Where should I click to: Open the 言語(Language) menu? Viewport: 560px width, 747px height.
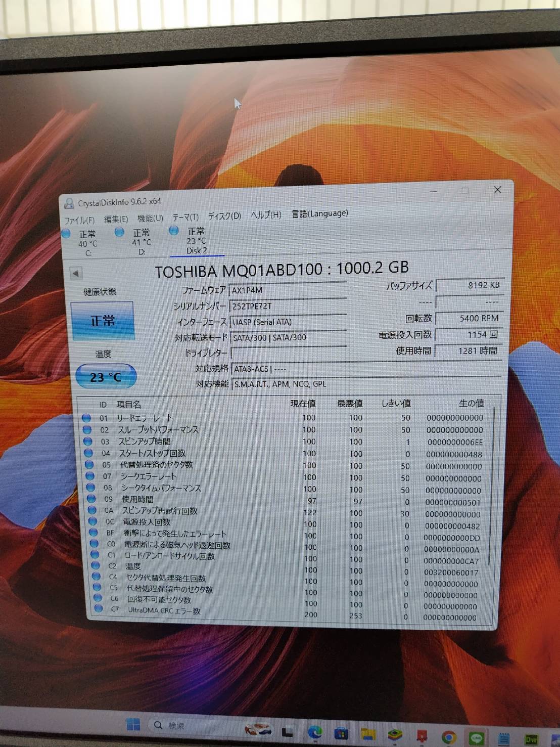click(320, 213)
